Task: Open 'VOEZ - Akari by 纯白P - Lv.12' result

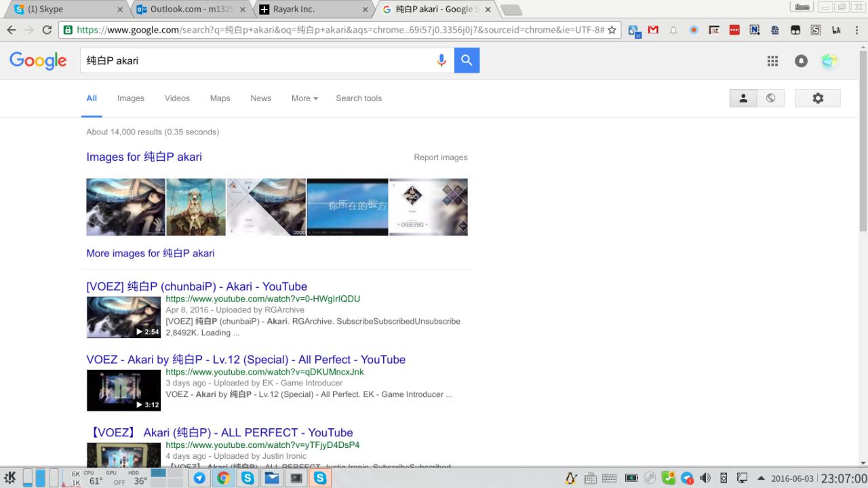Action: tap(245, 360)
